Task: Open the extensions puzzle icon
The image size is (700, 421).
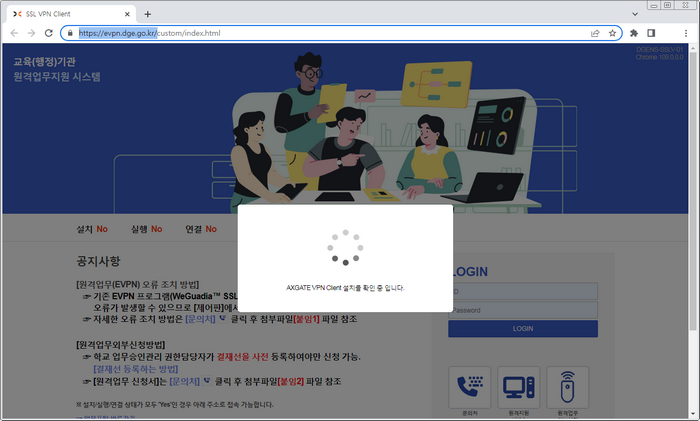Action: [x=633, y=33]
